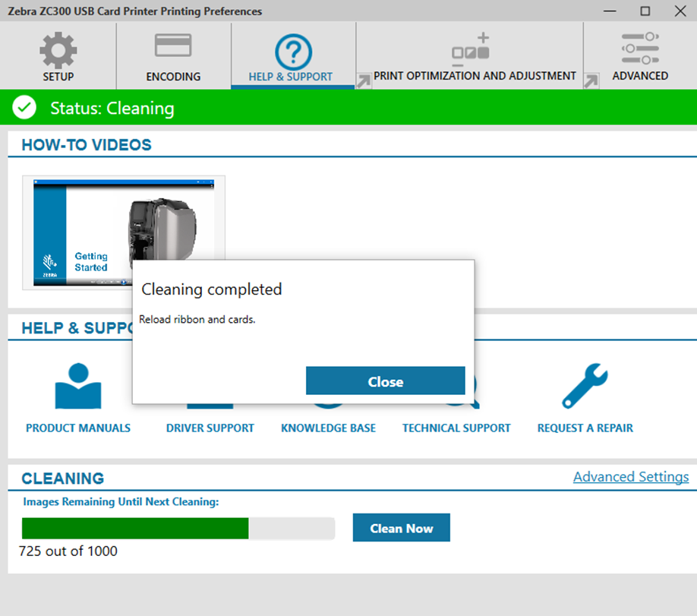Click the images remaining progress bar
This screenshot has width=697, height=616.
coord(178,528)
